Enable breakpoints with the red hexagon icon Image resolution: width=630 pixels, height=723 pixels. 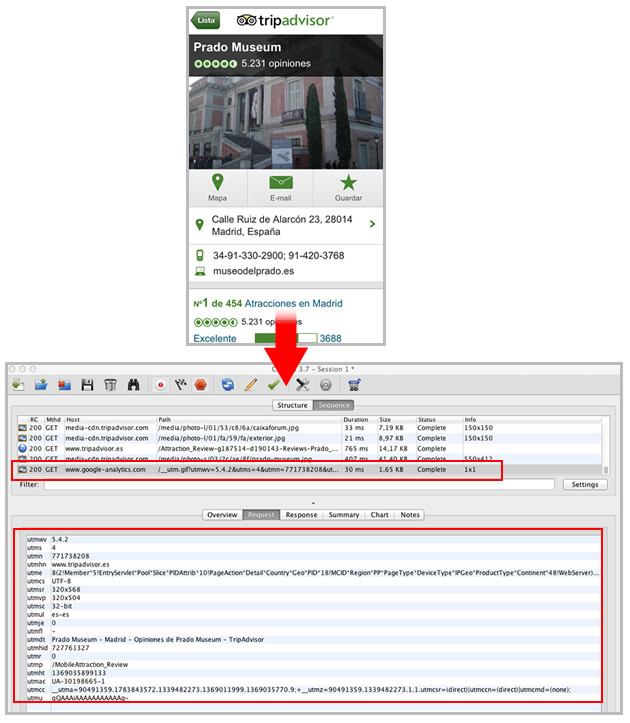201,385
